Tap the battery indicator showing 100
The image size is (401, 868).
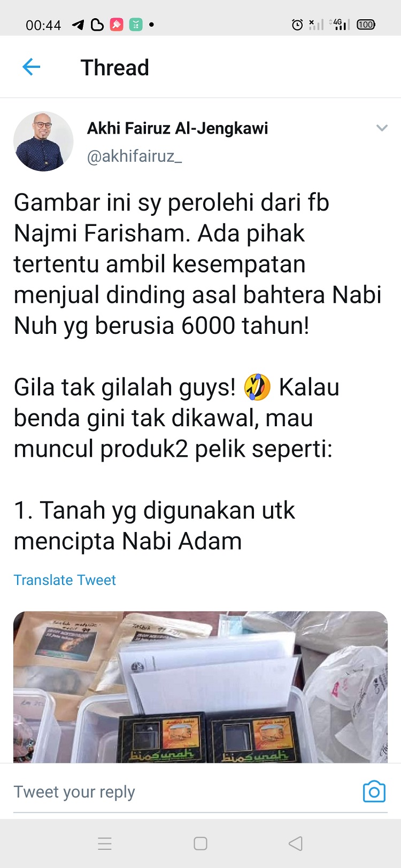click(366, 25)
